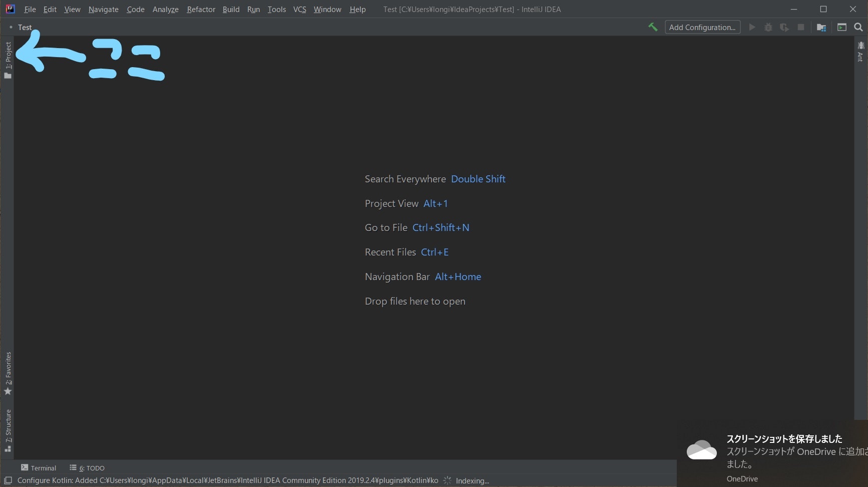The width and height of the screenshot is (868, 487).
Task: Click the Add Configuration... button
Action: (702, 27)
